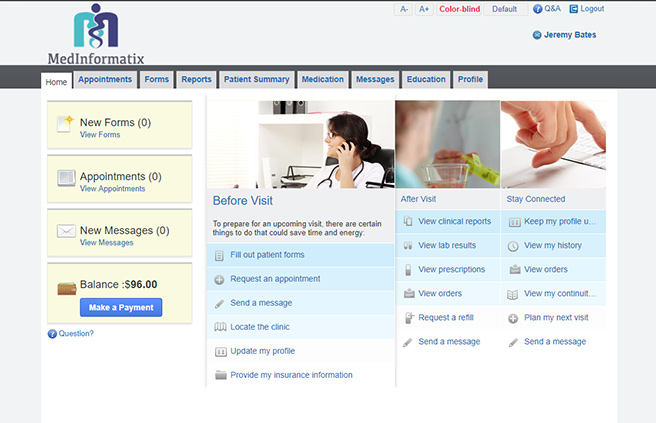The height and width of the screenshot is (423, 656).
Task: Open the View lab results link
Action: [x=447, y=246]
